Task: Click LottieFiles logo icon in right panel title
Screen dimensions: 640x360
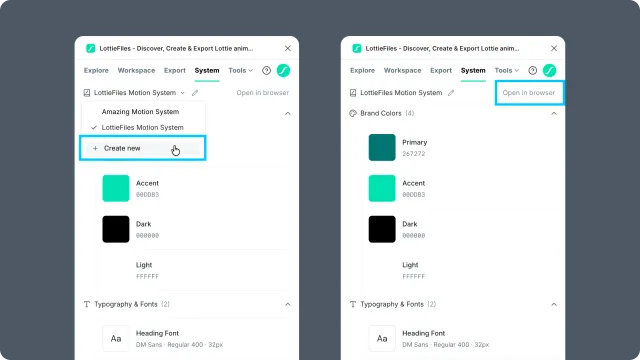Action: click(x=357, y=49)
